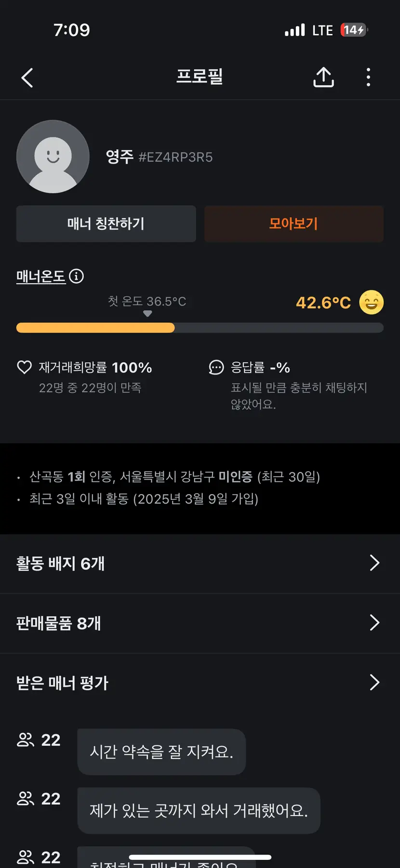
Task: Tap the people icon beside 제가 있는 곳까지 review
Action: (x=26, y=799)
